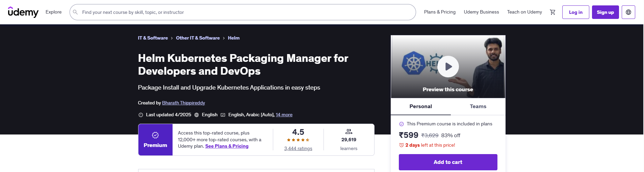Show 14 more subtitle languages
This screenshot has height=172, width=644.
284,115
